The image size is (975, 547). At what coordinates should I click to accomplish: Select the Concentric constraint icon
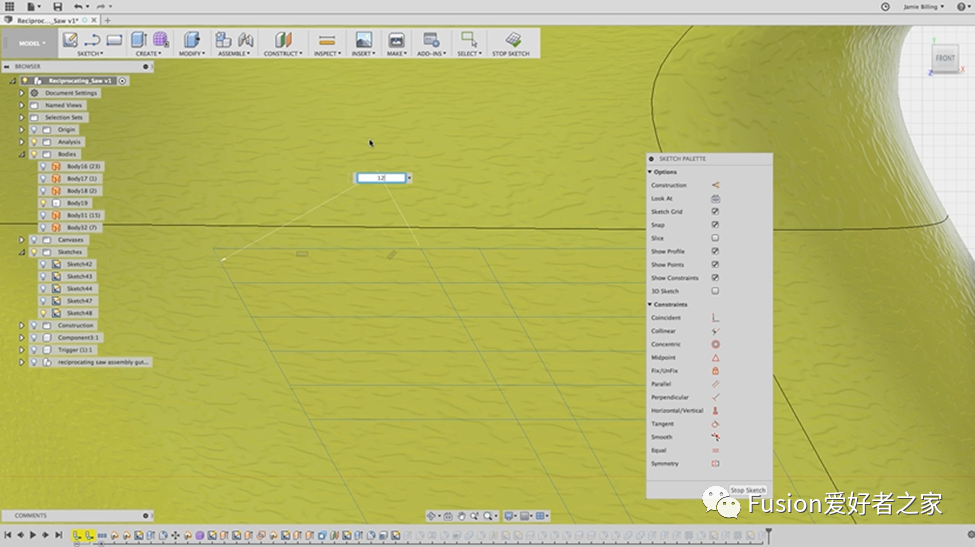pyautogui.click(x=716, y=344)
